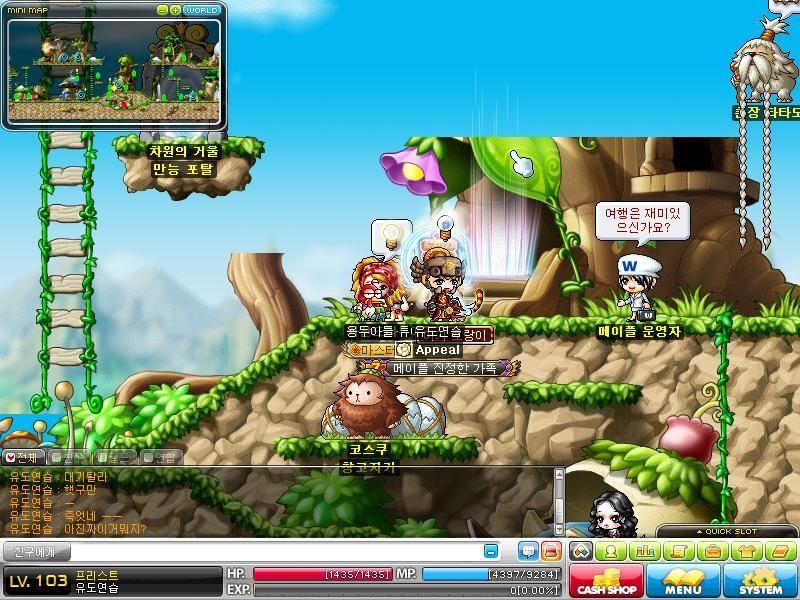Click the 프리스트 job label
Screen dimensions: 800x600
tap(97, 575)
